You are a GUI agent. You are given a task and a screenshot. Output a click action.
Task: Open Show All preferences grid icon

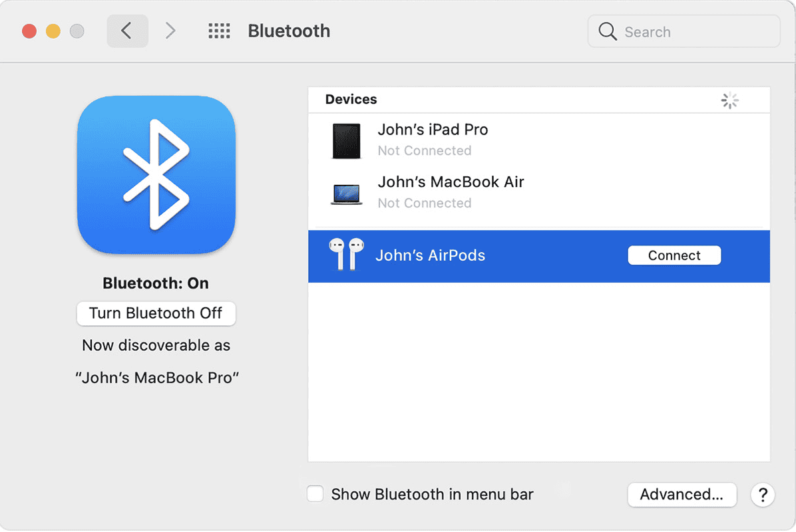[219, 31]
